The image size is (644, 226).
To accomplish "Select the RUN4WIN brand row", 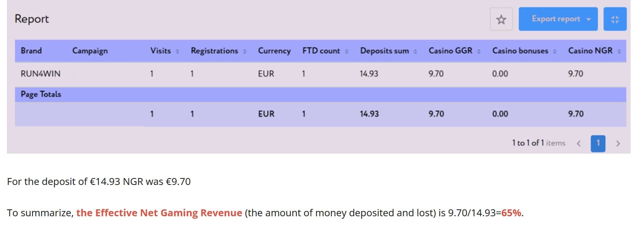I will pyautogui.click(x=320, y=74).
